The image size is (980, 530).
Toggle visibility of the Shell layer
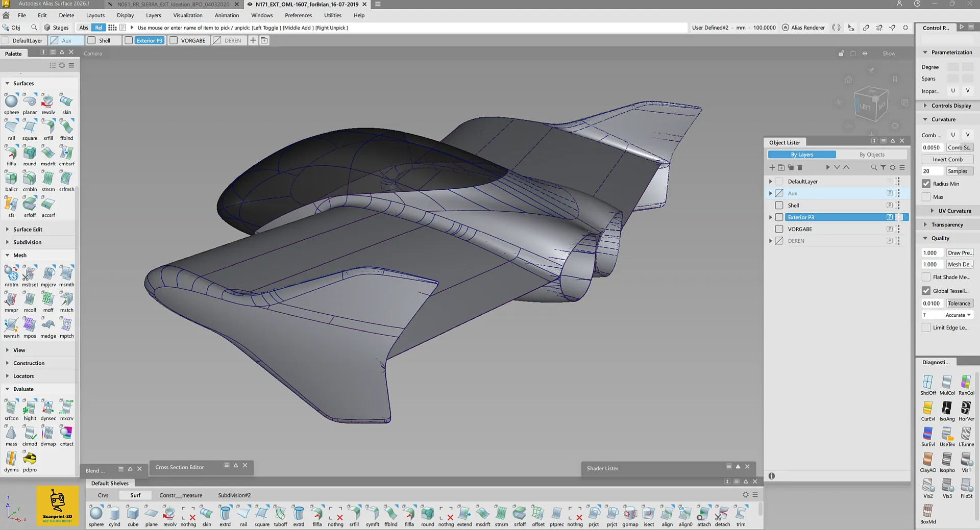point(779,205)
